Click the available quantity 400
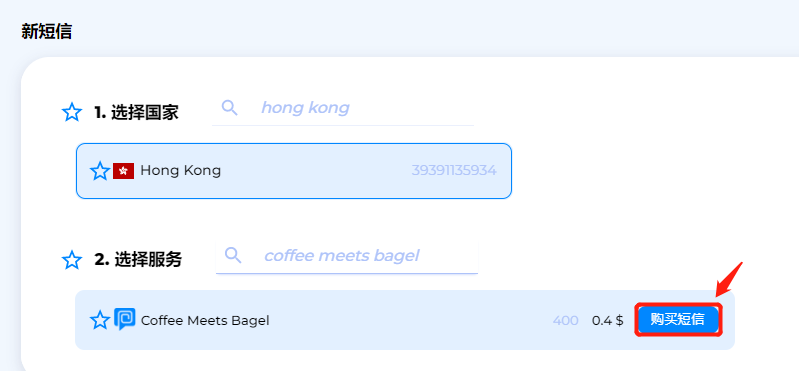The height and width of the screenshot is (371, 799). tap(566, 321)
